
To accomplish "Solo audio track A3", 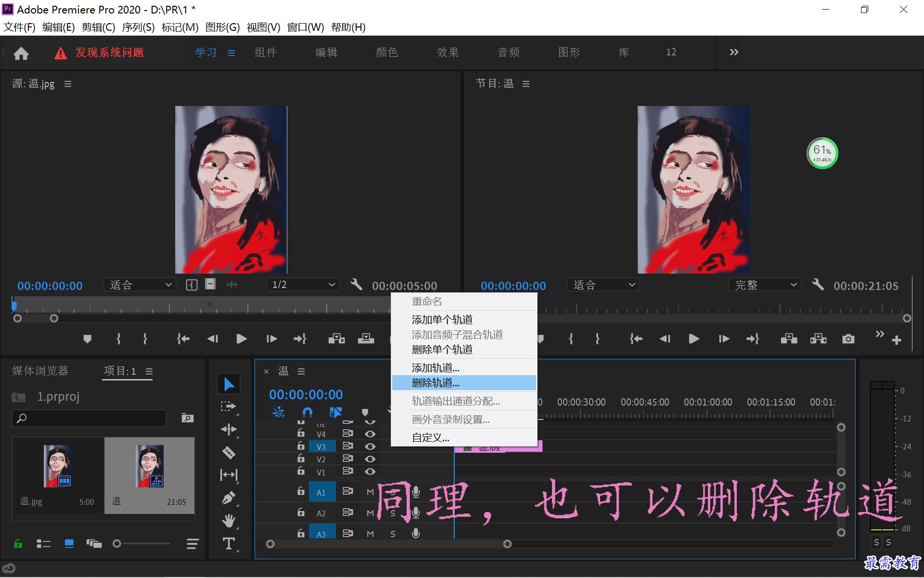I will [x=393, y=534].
